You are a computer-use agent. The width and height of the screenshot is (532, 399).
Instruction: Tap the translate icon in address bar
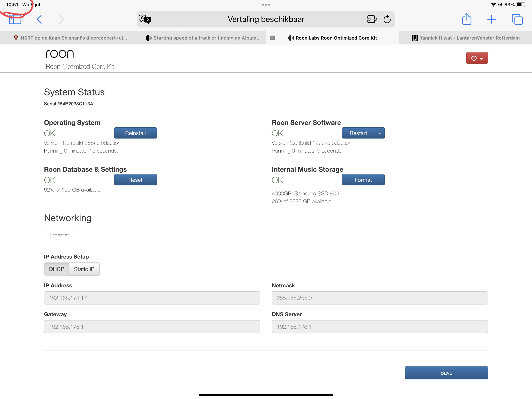pyautogui.click(x=145, y=19)
